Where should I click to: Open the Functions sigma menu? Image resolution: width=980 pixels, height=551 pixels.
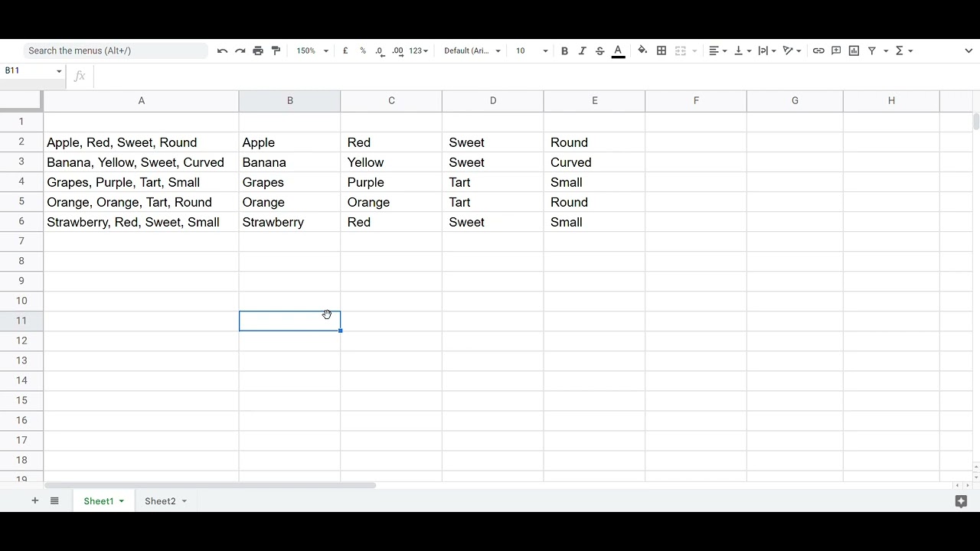pyautogui.click(x=904, y=51)
